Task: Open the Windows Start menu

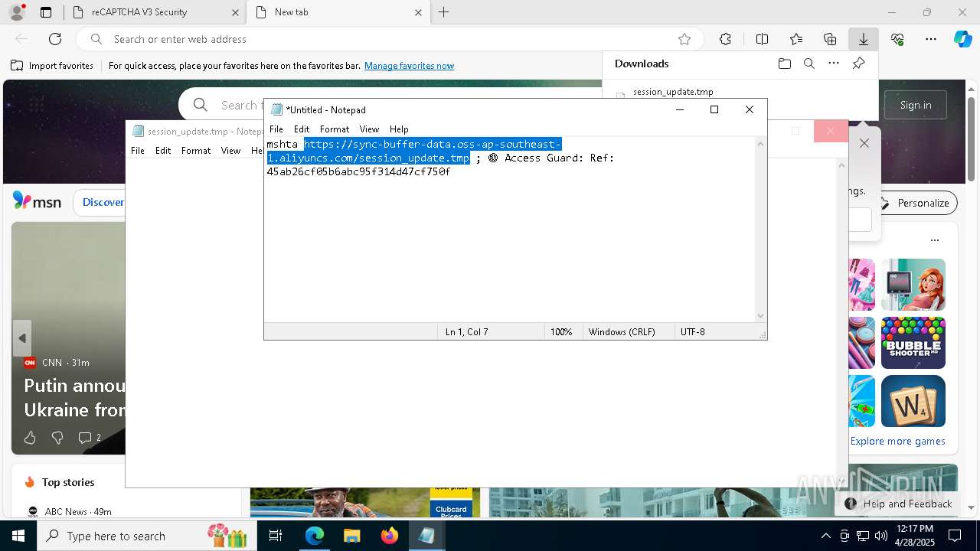Action: [x=18, y=536]
